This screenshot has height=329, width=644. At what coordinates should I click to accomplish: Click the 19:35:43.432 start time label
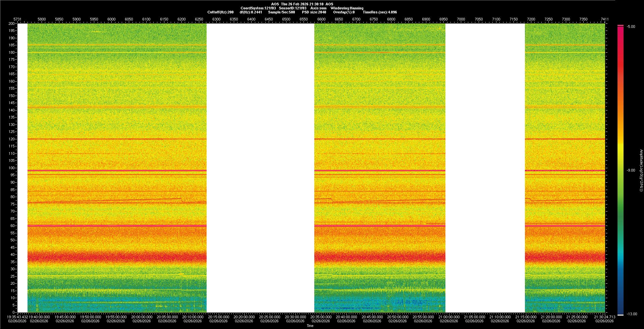pyautogui.click(x=17, y=317)
